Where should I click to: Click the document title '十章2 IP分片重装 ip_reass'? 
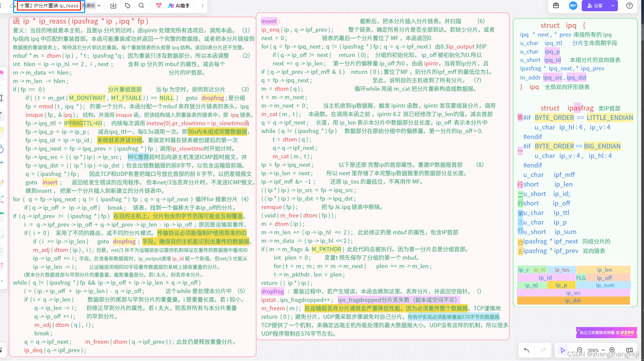click(x=49, y=6)
